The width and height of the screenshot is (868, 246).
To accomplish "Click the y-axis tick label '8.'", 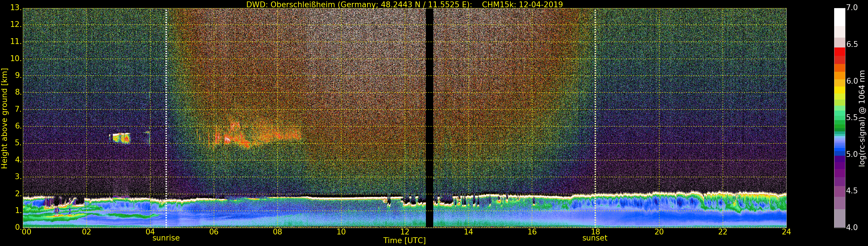I will (18, 92).
